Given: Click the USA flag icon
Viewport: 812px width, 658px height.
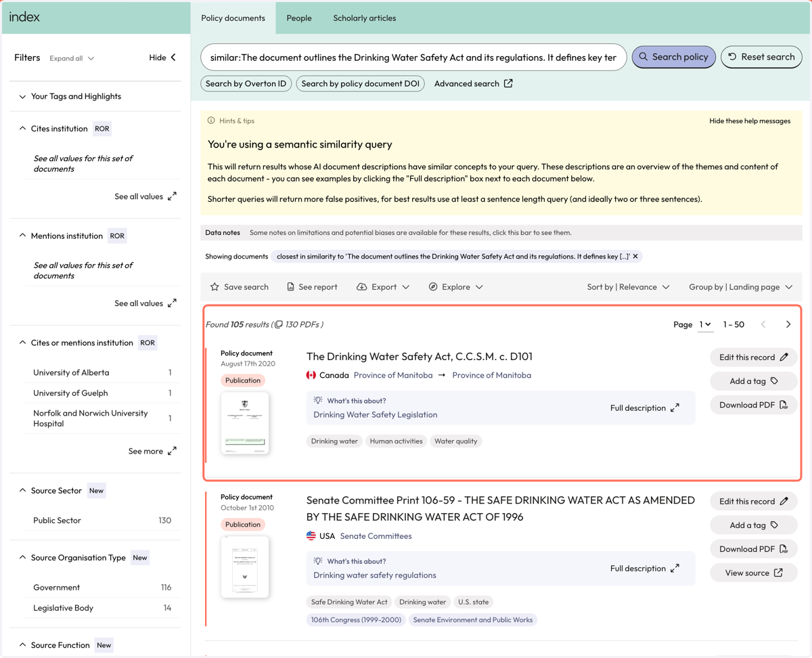Looking at the screenshot, I should [x=311, y=535].
